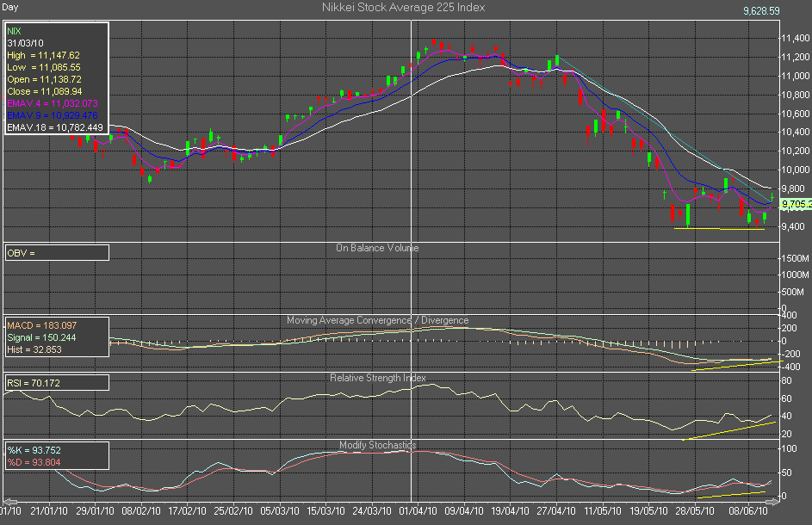
Task: Select the Nikkei Stock Average 225 Index title
Action: [x=403, y=7]
